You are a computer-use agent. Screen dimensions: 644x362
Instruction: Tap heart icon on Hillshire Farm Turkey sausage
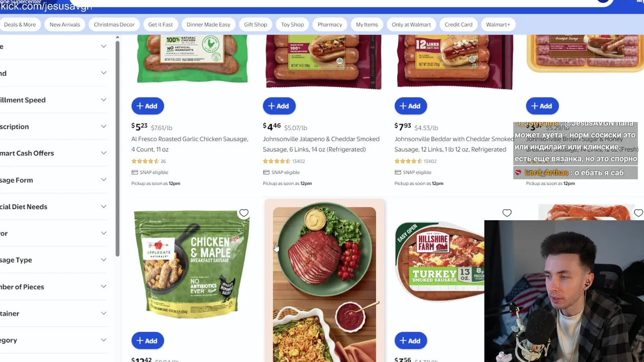click(x=507, y=213)
